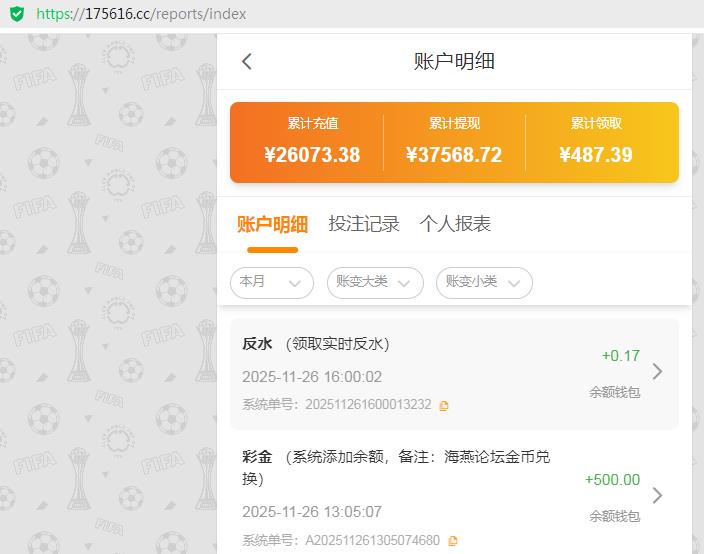This screenshot has width=704, height=554.
Task: Click the +500.00 amount in 彩金 record
Action: 612,480
